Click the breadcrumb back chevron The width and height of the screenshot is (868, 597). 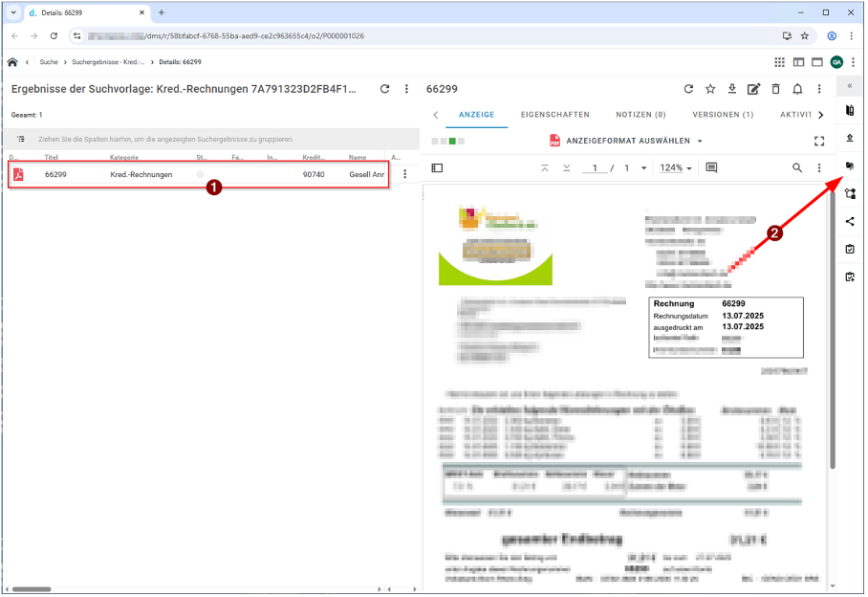point(27,62)
